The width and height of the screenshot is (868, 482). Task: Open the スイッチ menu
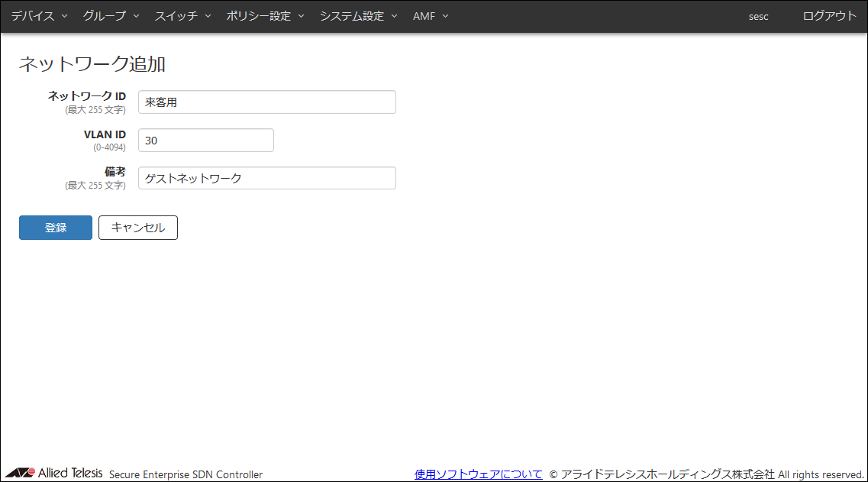point(182,16)
